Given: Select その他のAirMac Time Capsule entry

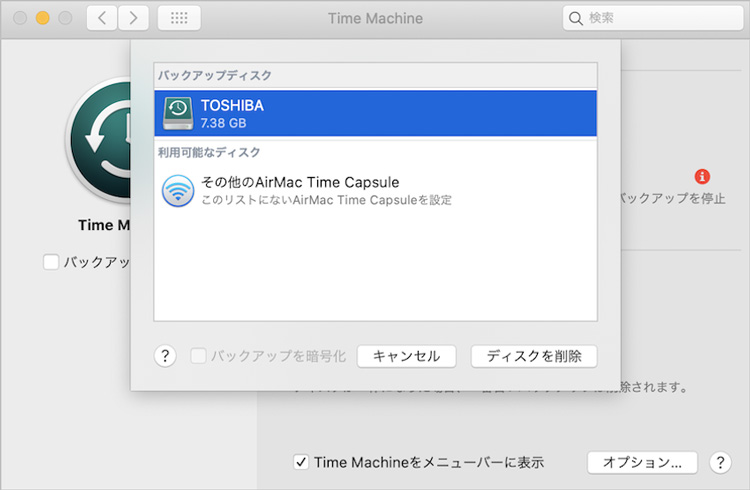Looking at the screenshot, I should click(x=375, y=190).
